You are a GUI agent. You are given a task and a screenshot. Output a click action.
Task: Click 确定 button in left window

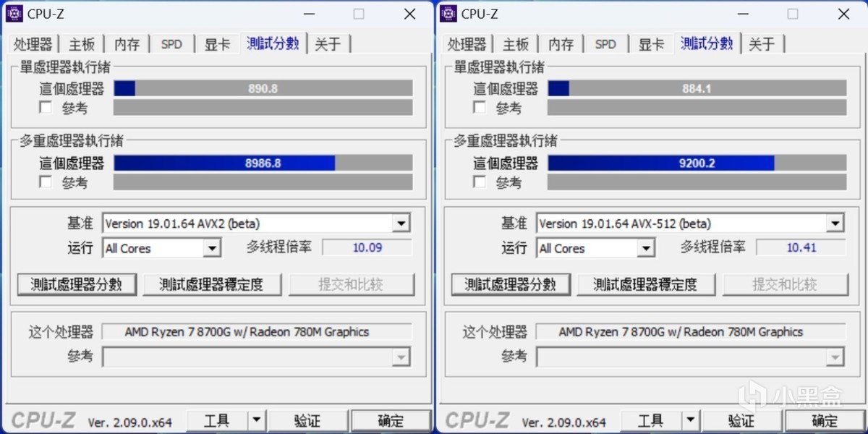coord(391,420)
